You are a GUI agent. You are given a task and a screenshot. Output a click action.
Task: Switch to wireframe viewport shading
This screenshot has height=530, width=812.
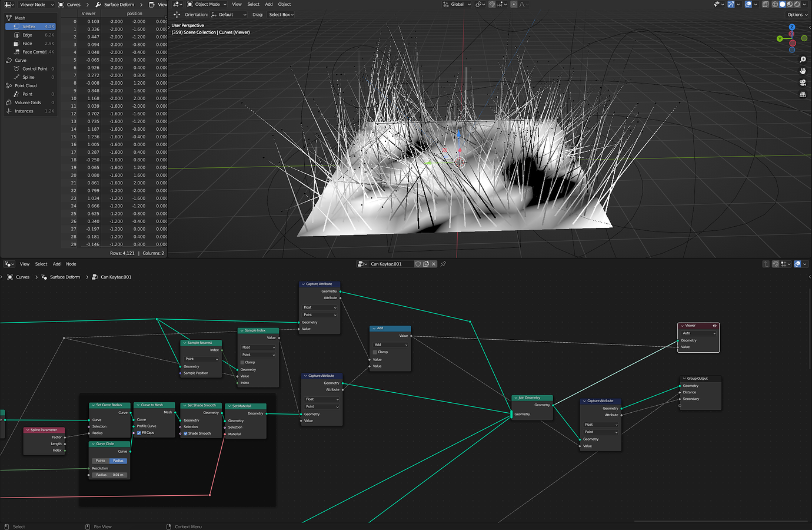point(775,4)
